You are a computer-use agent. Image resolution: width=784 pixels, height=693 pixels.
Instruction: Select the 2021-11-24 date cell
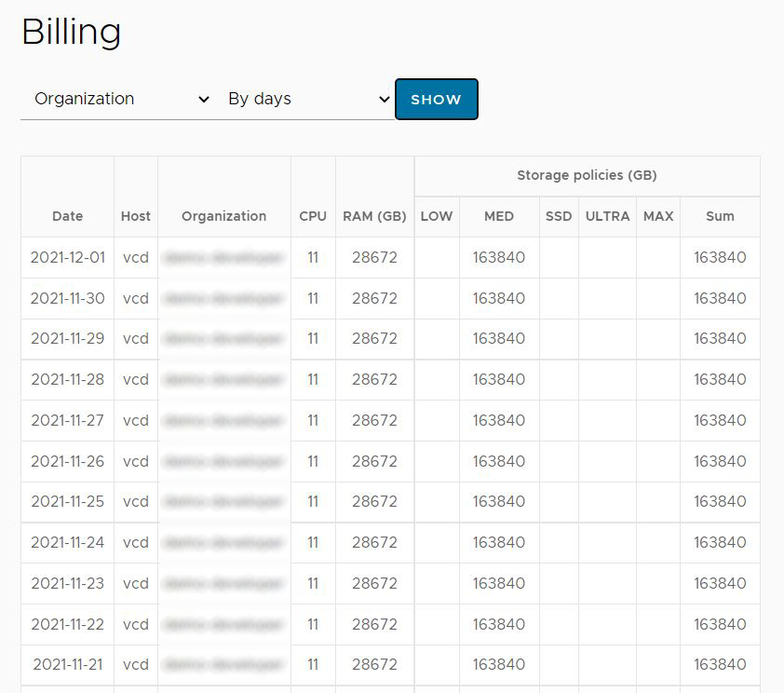(x=67, y=542)
